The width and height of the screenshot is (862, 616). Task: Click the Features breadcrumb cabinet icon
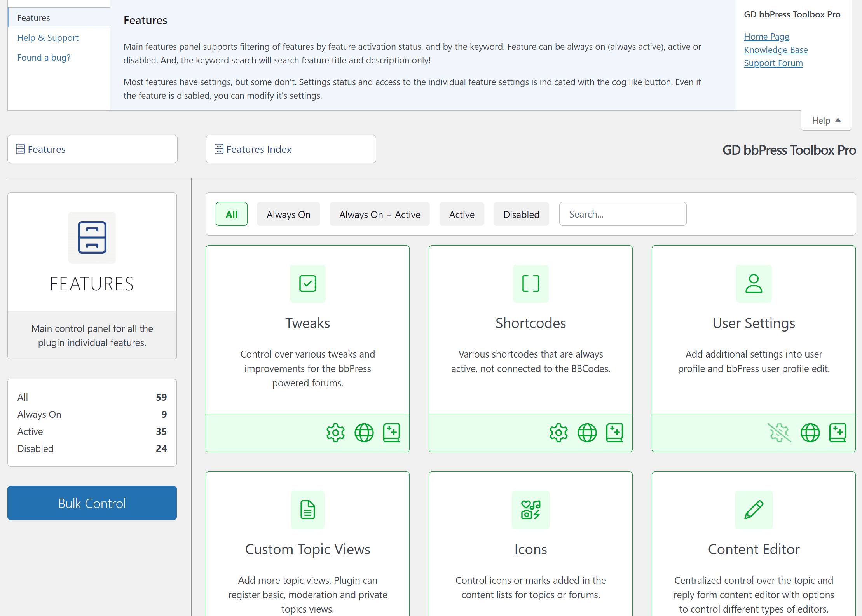pyautogui.click(x=20, y=149)
